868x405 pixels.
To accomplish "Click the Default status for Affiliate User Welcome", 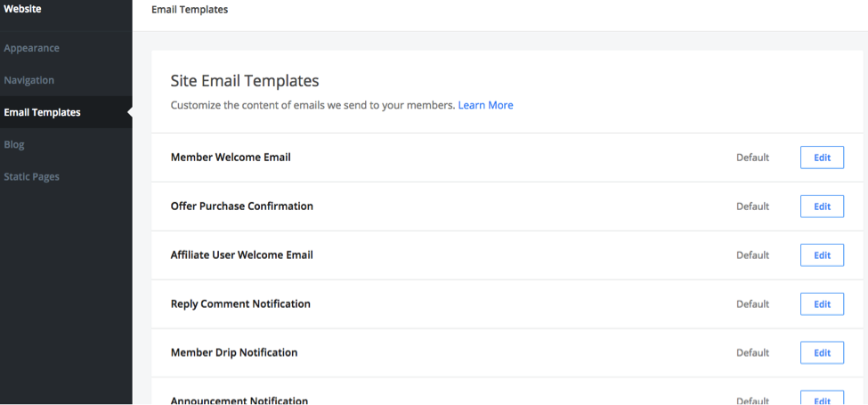I will (x=753, y=255).
